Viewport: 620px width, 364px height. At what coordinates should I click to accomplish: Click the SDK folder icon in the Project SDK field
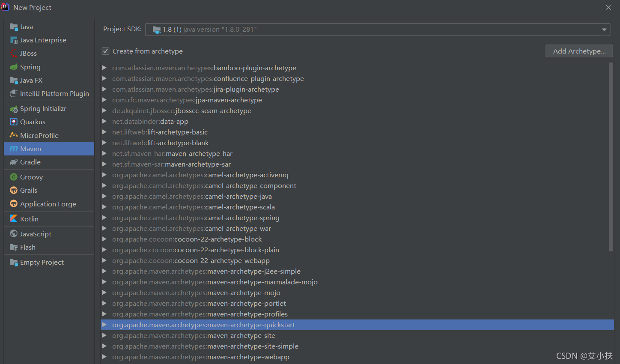coord(157,30)
